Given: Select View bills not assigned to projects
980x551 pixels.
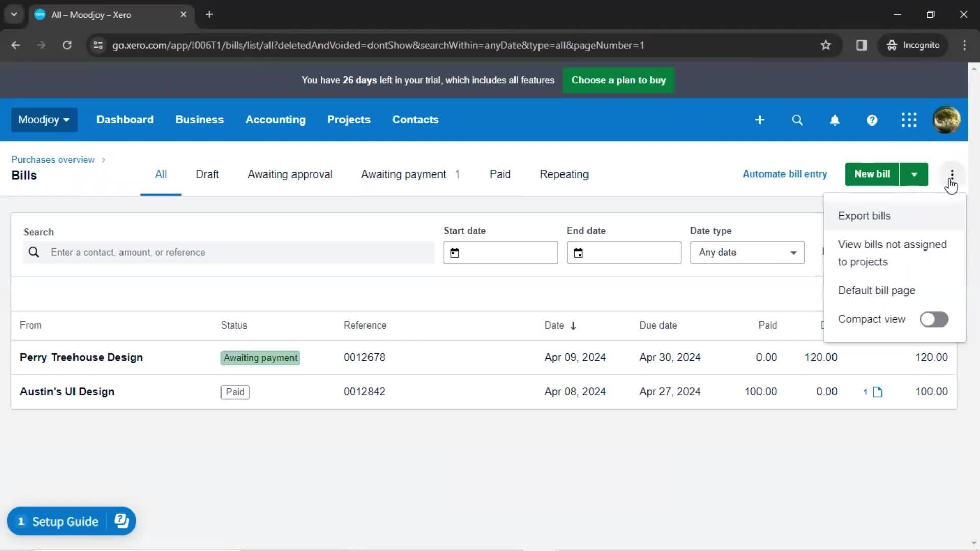Looking at the screenshot, I should [894, 253].
